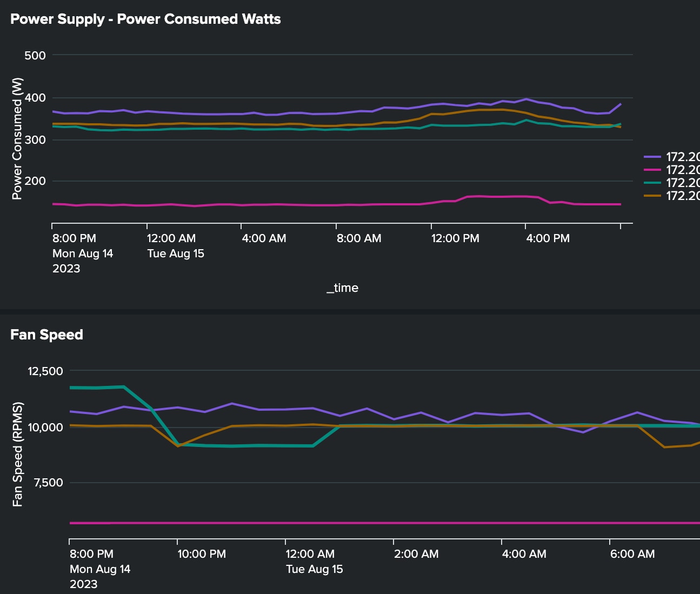The width and height of the screenshot is (700, 594).
Task: Click the 200 tick on the power chart
Action: 35,181
